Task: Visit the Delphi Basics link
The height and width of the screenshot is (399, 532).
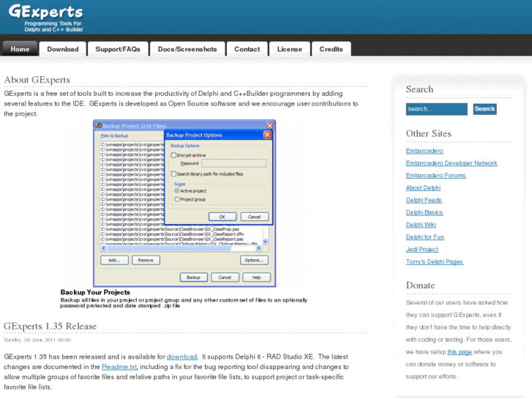Action: coord(424,212)
